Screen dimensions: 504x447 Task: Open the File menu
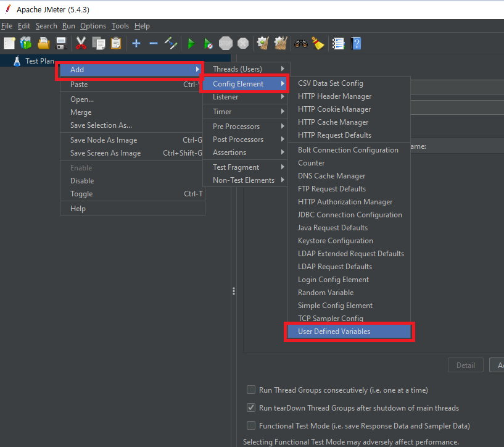tap(7, 26)
